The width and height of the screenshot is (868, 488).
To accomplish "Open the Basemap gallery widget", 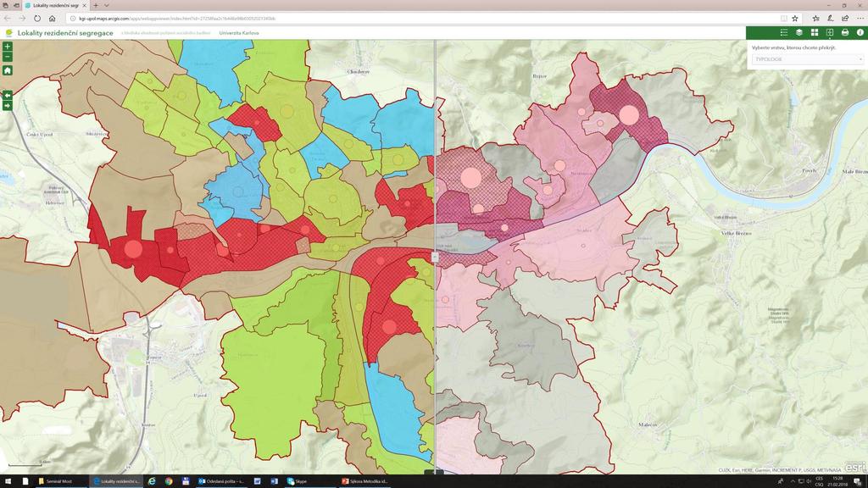I will [815, 33].
